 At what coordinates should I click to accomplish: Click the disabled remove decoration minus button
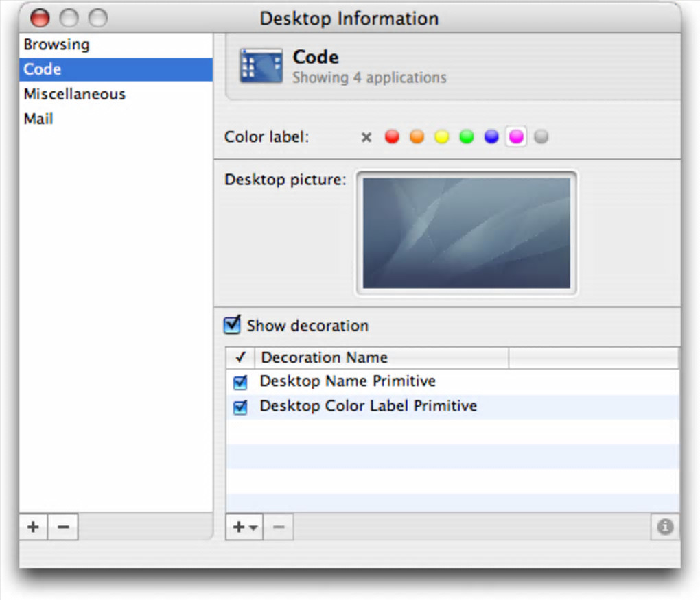[x=279, y=527]
